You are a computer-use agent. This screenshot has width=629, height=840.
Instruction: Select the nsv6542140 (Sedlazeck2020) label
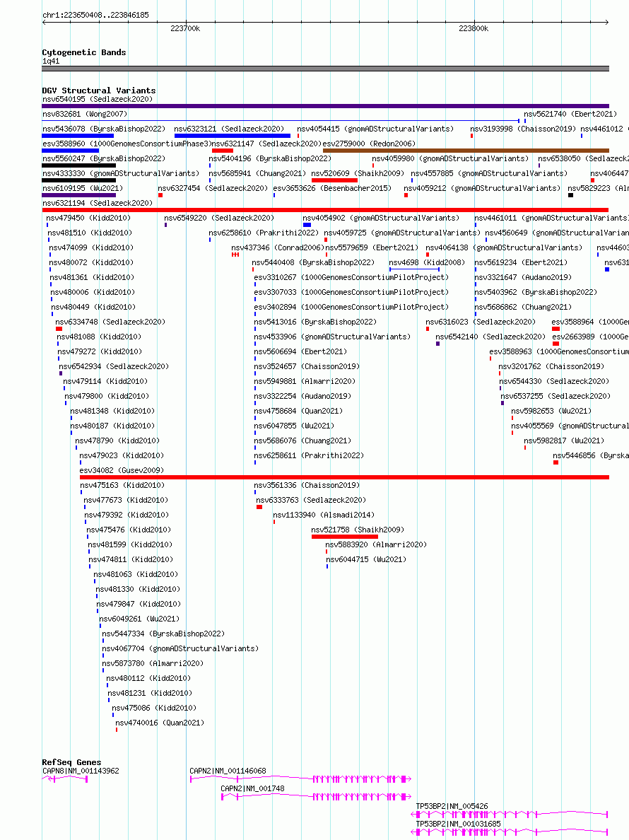point(490,337)
